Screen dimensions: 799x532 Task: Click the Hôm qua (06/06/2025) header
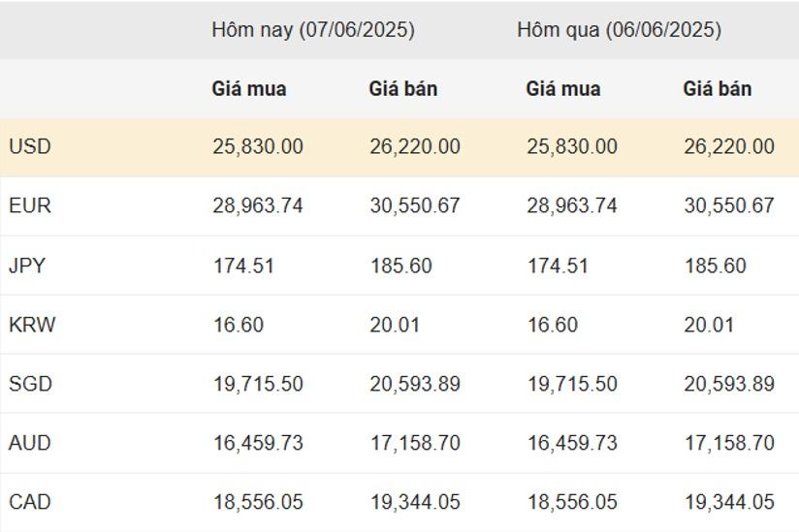[x=619, y=29]
